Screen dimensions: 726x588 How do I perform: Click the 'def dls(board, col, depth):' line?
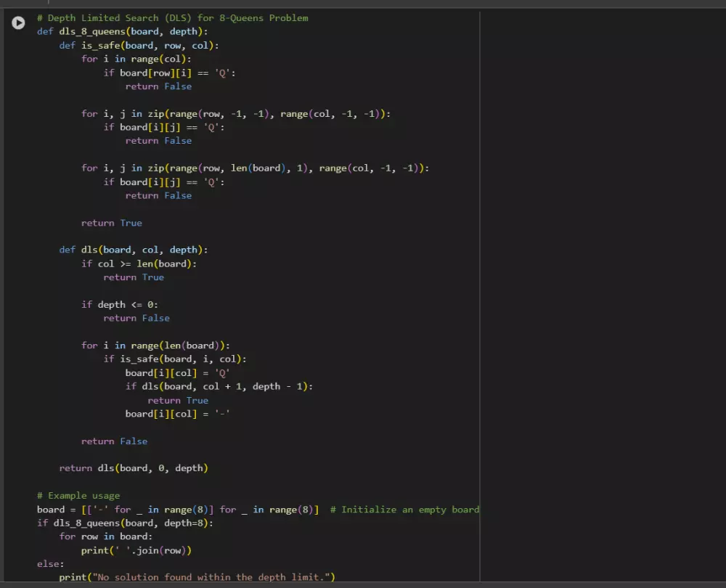click(x=134, y=250)
